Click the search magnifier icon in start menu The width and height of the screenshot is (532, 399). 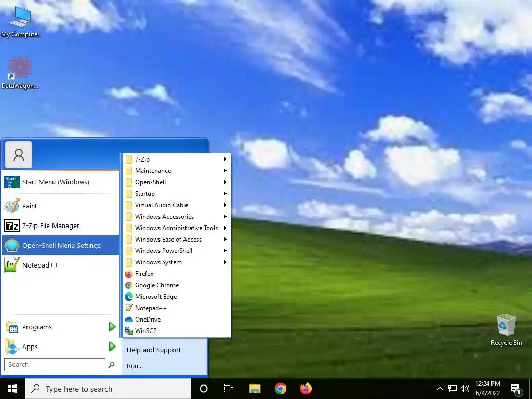pyautogui.click(x=111, y=365)
